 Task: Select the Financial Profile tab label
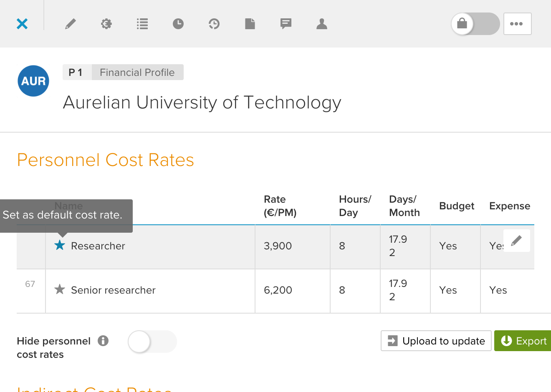[137, 72]
